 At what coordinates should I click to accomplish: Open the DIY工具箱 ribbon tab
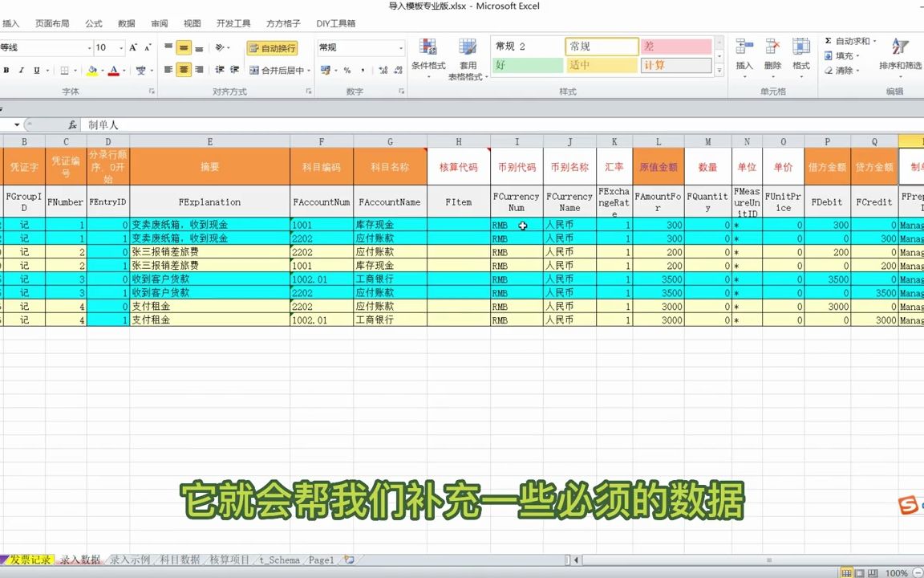pos(335,23)
